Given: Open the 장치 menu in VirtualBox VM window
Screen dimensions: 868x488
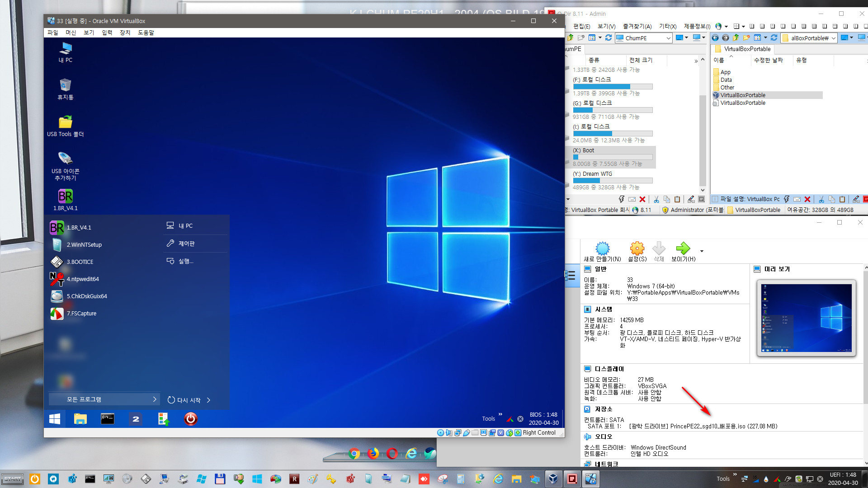Looking at the screenshot, I should 125,33.
